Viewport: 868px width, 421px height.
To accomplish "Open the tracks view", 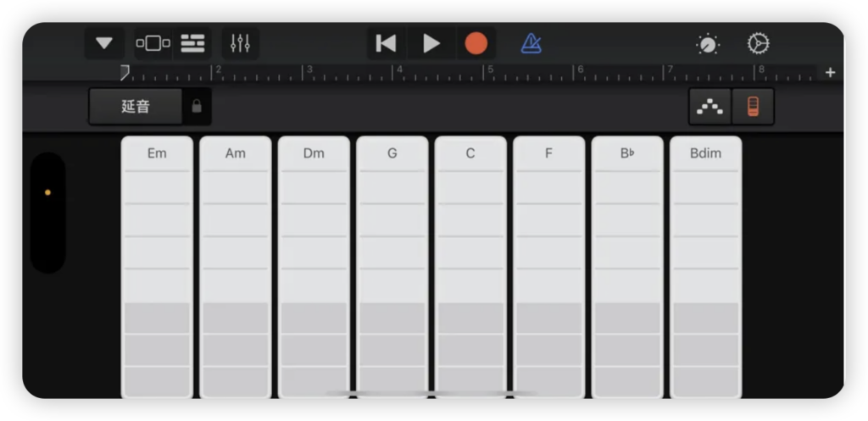I will [x=192, y=43].
